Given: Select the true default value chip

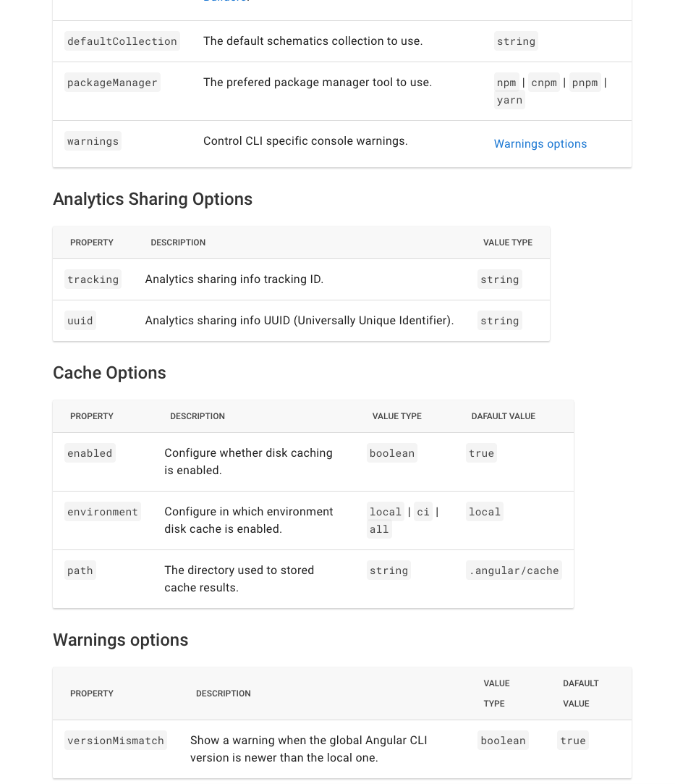Looking at the screenshot, I should pos(481,452).
